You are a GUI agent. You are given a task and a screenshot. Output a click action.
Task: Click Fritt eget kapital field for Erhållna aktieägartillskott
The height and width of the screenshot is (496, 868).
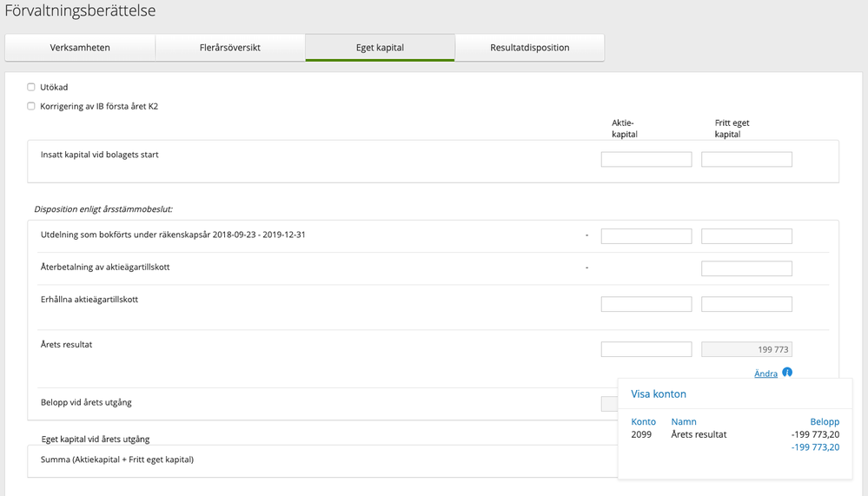tap(746, 304)
